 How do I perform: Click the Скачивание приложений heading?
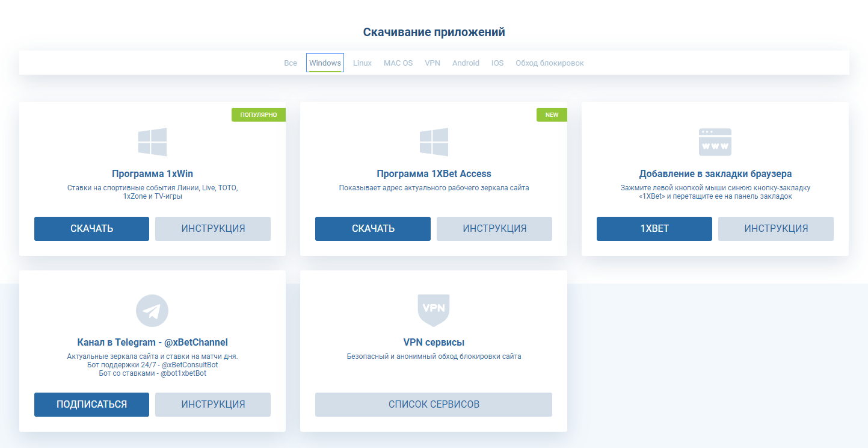click(x=434, y=32)
